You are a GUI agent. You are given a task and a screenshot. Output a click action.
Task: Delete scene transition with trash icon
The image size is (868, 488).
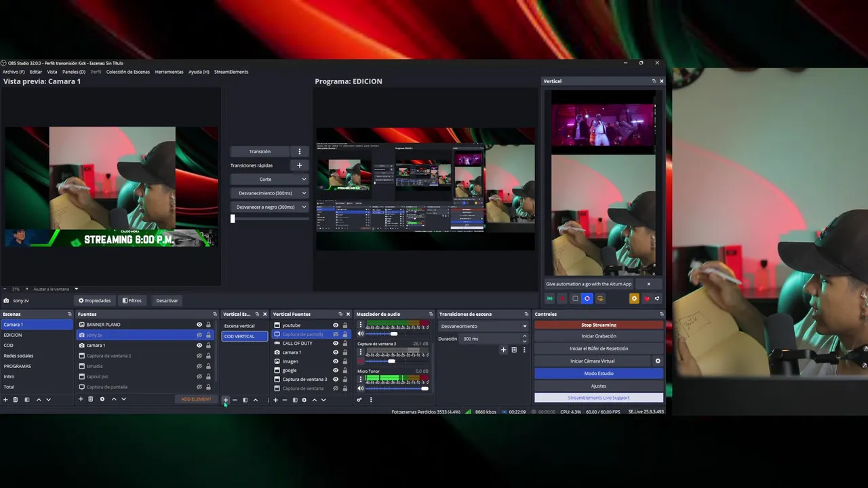pos(514,350)
